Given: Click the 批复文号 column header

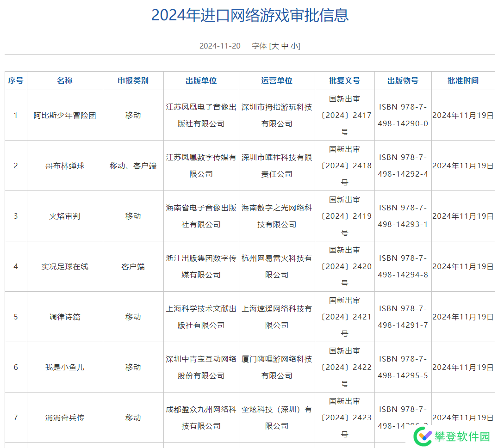Looking at the screenshot, I should click(344, 80).
